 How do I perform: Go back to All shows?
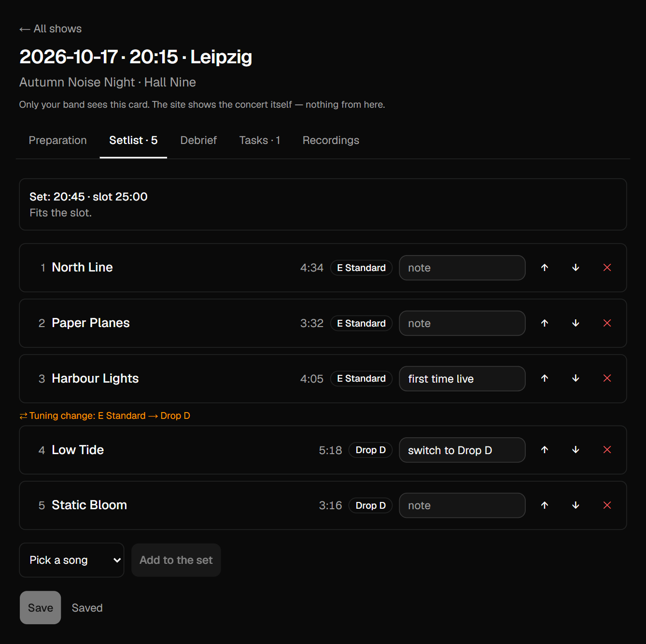pos(51,29)
